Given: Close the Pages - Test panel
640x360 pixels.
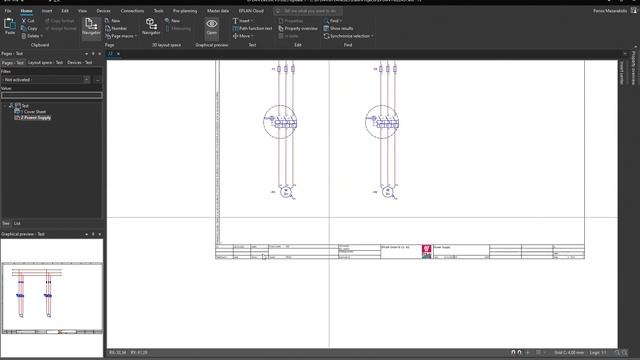Looking at the screenshot, I should click(100, 53).
